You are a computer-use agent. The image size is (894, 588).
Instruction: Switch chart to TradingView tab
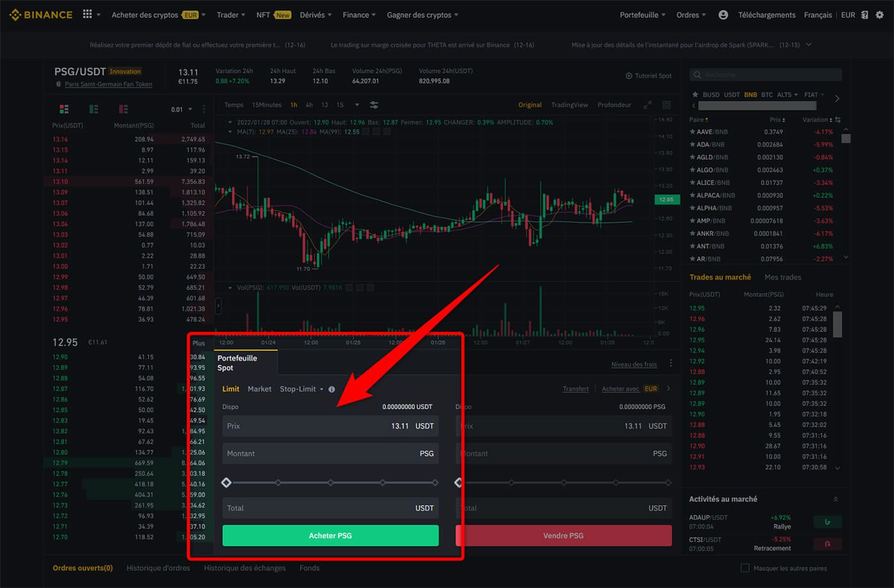point(570,105)
